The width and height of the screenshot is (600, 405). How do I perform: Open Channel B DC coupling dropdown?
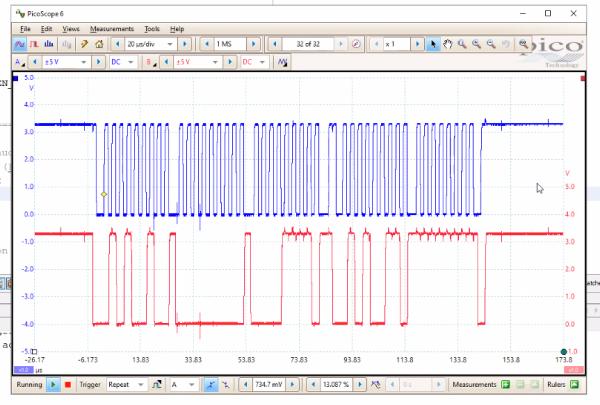coord(262,62)
